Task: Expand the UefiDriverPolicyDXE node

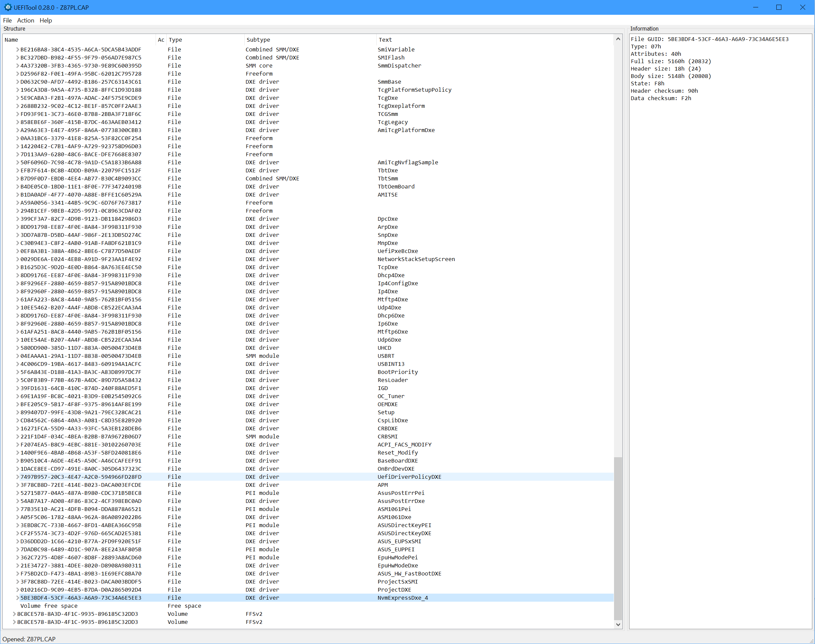Action: coord(17,477)
